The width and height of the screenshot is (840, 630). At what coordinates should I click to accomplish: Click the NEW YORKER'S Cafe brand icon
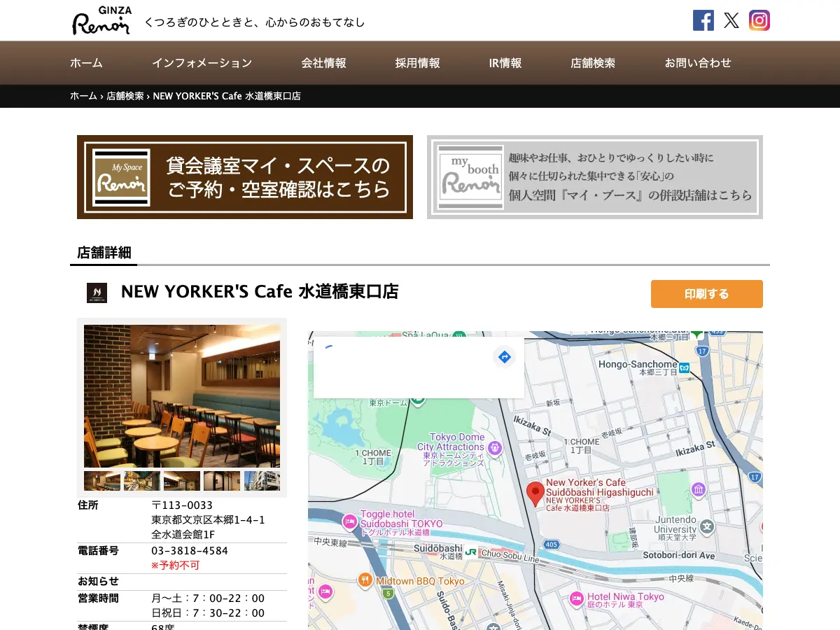pyautogui.click(x=97, y=293)
